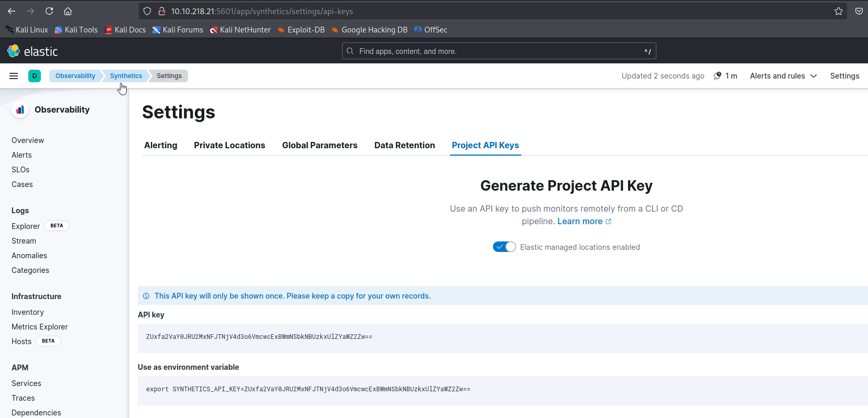This screenshot has width=868, height=418.
Task: Go back with the browser back arrow
Action: (12, 11)
